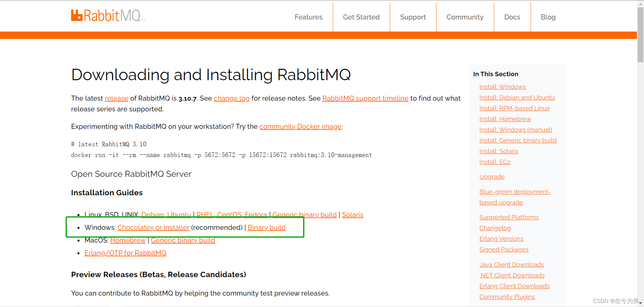Click the docker run command text

[221, 155]
